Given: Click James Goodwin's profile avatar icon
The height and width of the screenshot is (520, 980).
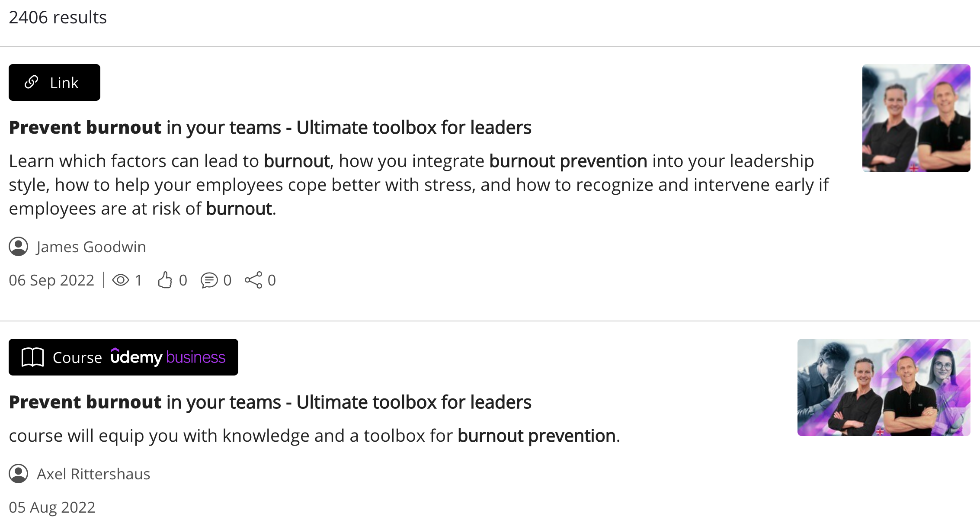Looking at the screenshot, I should click(19, 247).
